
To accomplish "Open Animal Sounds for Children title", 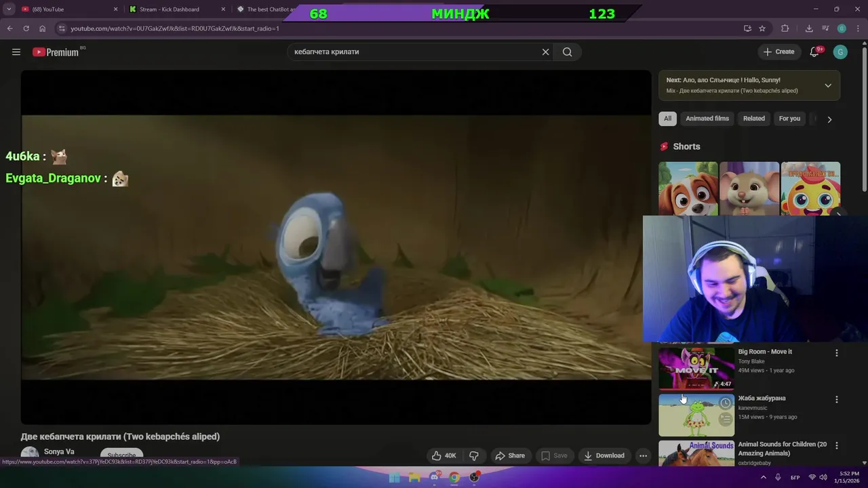I will pos(783,449).
